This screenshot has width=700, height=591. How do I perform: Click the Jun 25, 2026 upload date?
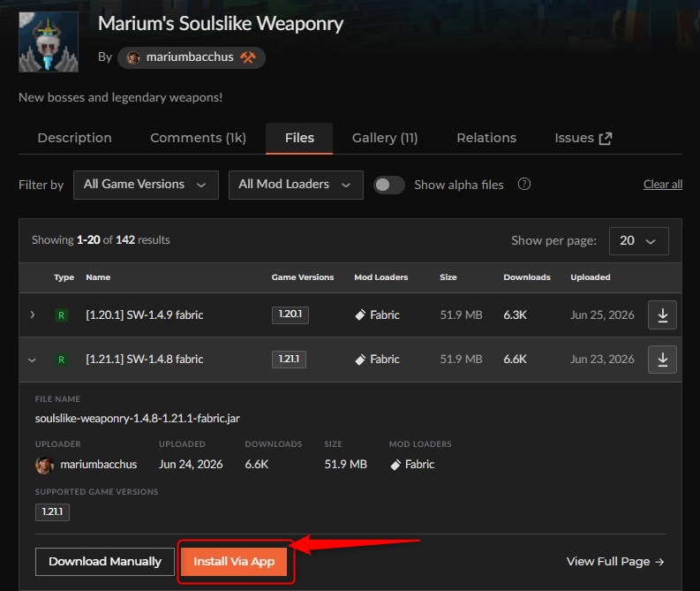point(602,314)
